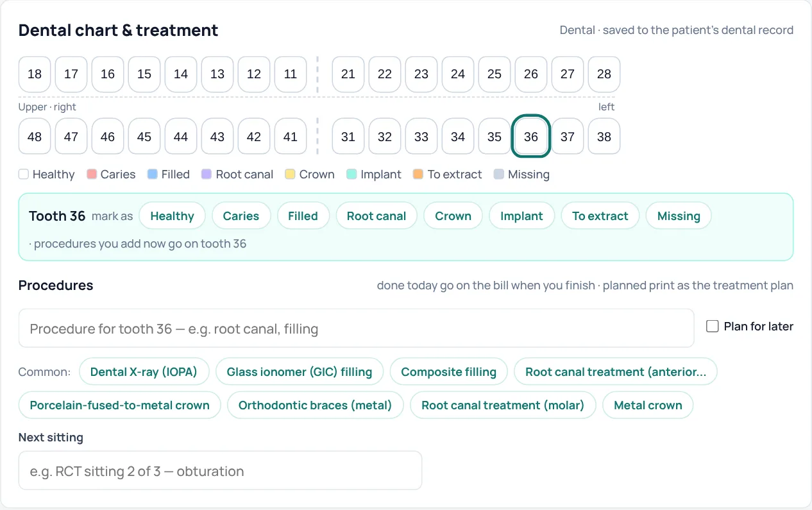812x510 pixels.
Task: Mark tooth 36 as Caries chip
Action: point(241,216)
